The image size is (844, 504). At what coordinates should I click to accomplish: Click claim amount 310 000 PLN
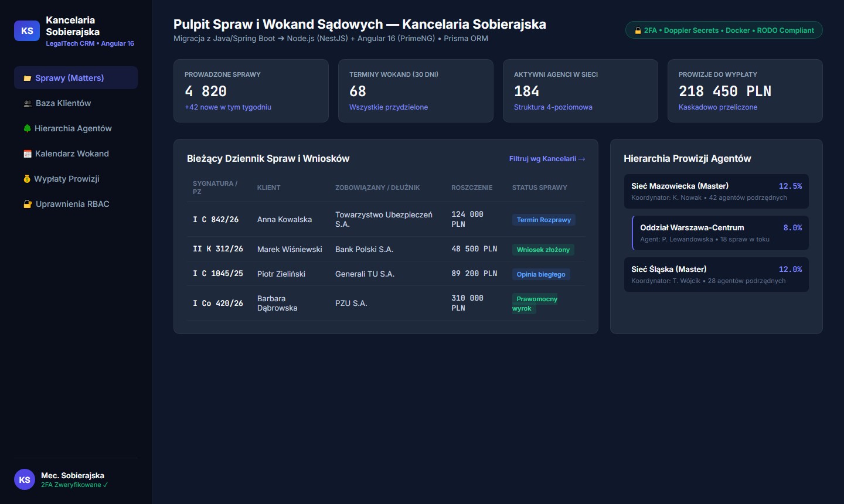tap(467, 304)
